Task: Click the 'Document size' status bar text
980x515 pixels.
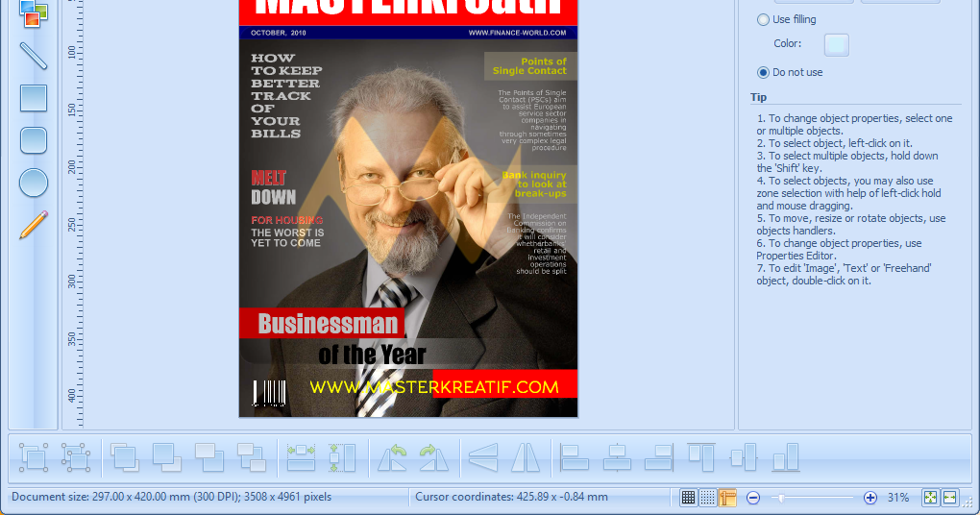Action: coord(171,497)
